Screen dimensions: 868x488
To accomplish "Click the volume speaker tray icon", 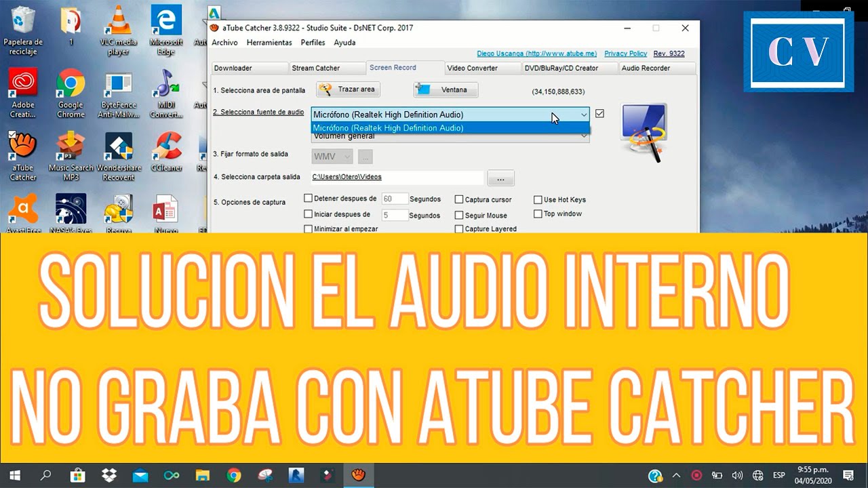I will point(737,475).
